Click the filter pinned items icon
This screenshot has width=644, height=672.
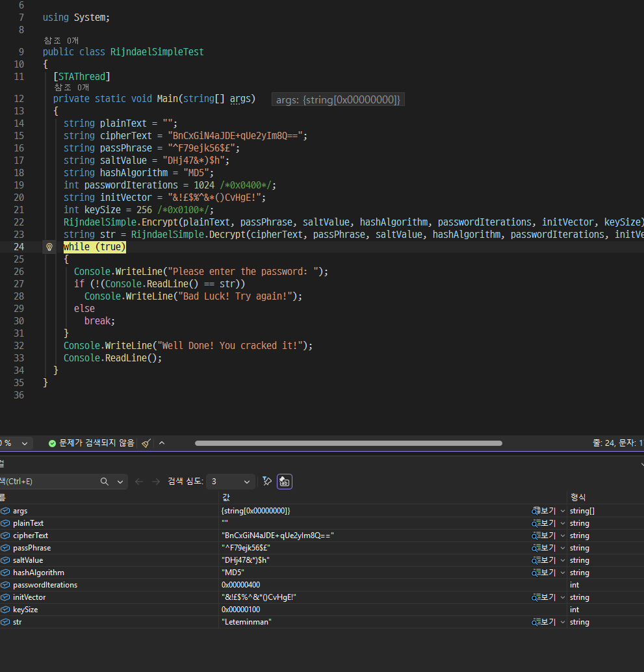pyautogui.click(x=267, y=482)
